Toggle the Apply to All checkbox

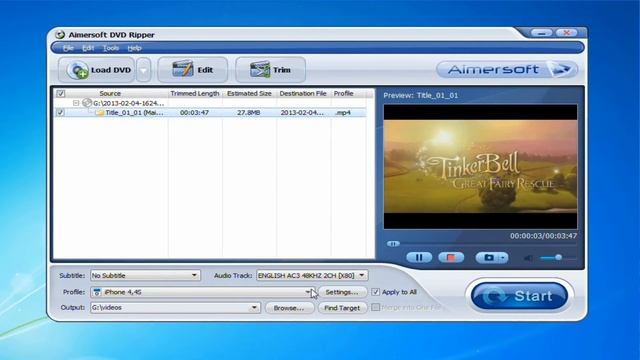[376, 292]
